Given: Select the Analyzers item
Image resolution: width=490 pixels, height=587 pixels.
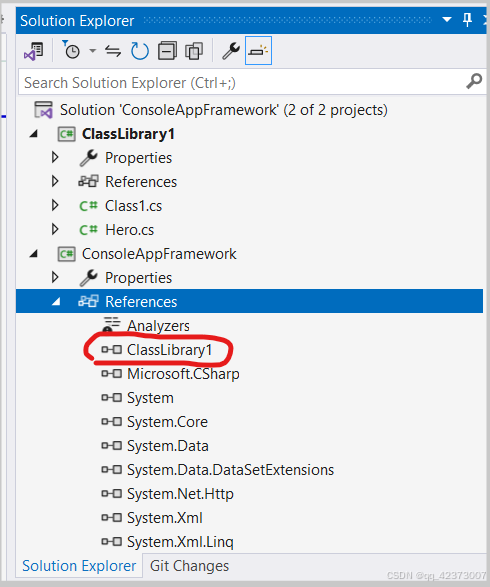Looking at the screenshot, I should coord(158,326).
